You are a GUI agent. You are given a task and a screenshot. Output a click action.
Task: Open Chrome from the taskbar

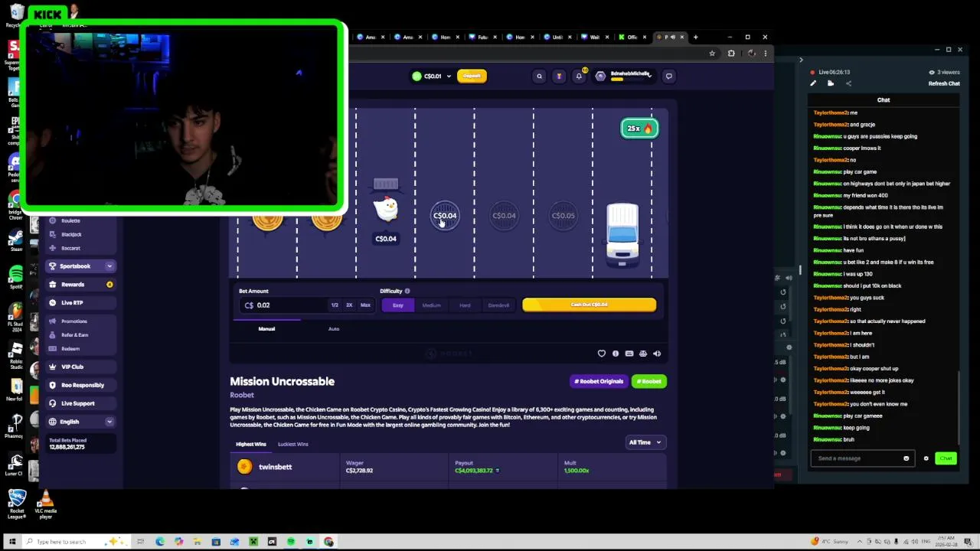(328, 542)
